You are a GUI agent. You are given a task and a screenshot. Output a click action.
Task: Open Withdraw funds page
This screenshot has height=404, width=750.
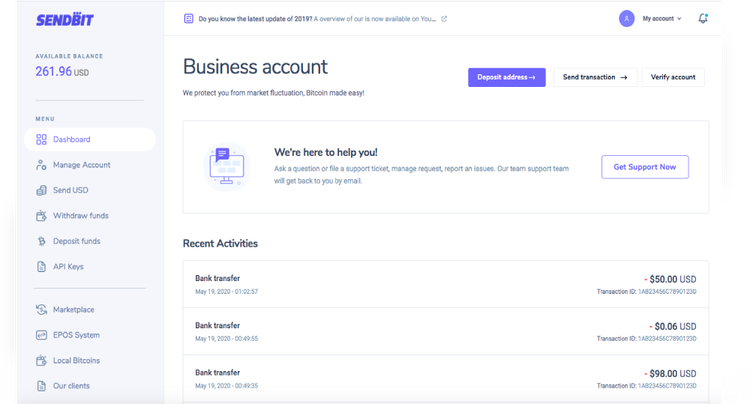(x=80, y=216)
